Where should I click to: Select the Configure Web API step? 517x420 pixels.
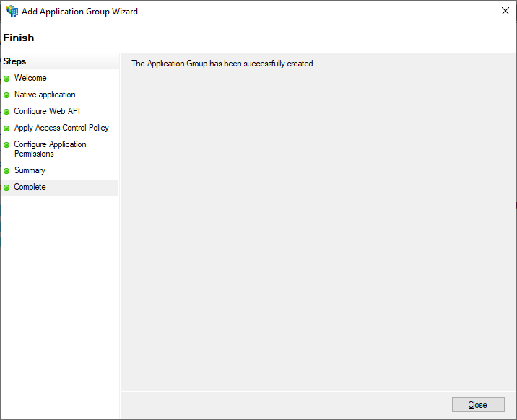[47, 111]
